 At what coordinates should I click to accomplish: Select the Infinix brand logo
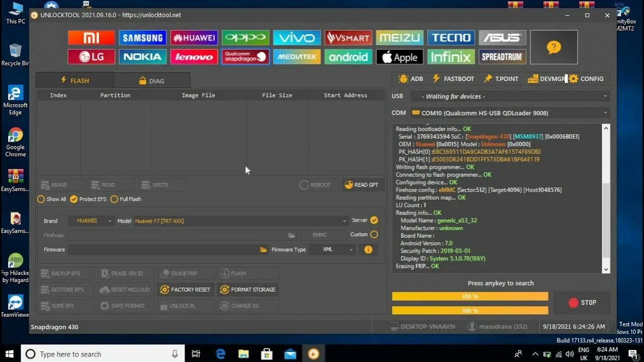point(451,57)
